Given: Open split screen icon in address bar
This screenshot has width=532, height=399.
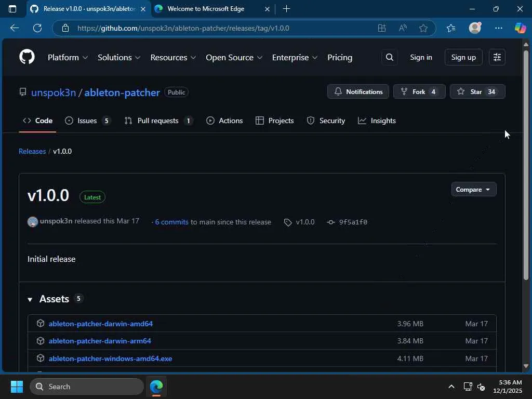Looking at the screenshot, I should point(382,28).
